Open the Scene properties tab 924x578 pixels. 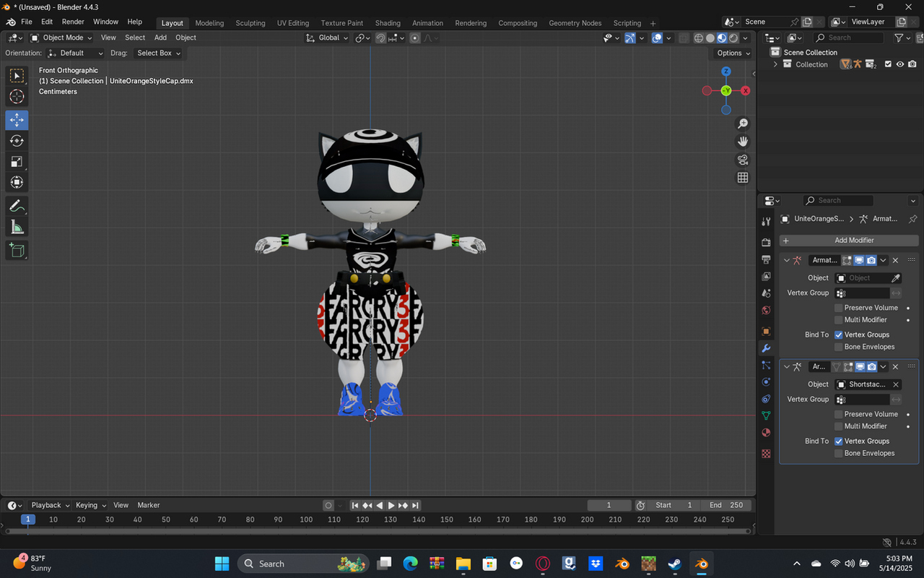coord(767,294)
